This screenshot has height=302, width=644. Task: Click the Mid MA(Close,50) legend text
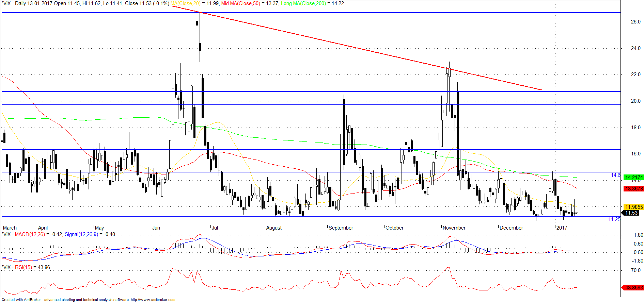(x=240, y=3)
